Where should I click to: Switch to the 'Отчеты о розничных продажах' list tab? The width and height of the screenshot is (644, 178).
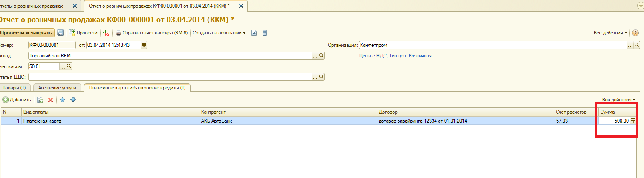click(32, 6)
